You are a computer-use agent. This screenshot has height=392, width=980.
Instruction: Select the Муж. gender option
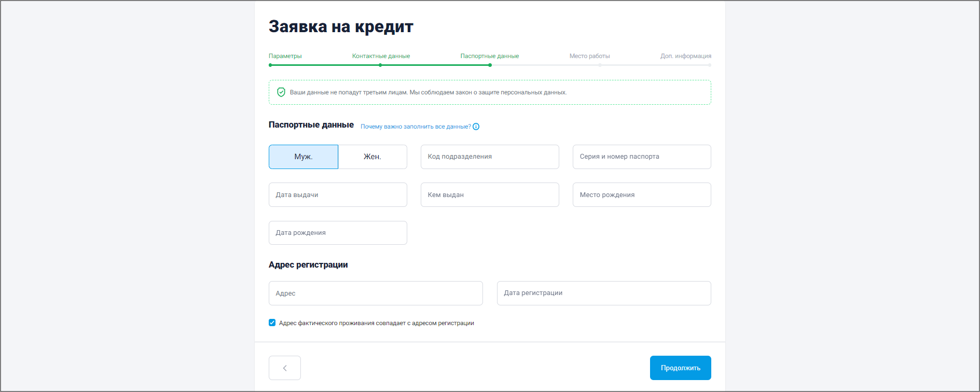point(303,157)
